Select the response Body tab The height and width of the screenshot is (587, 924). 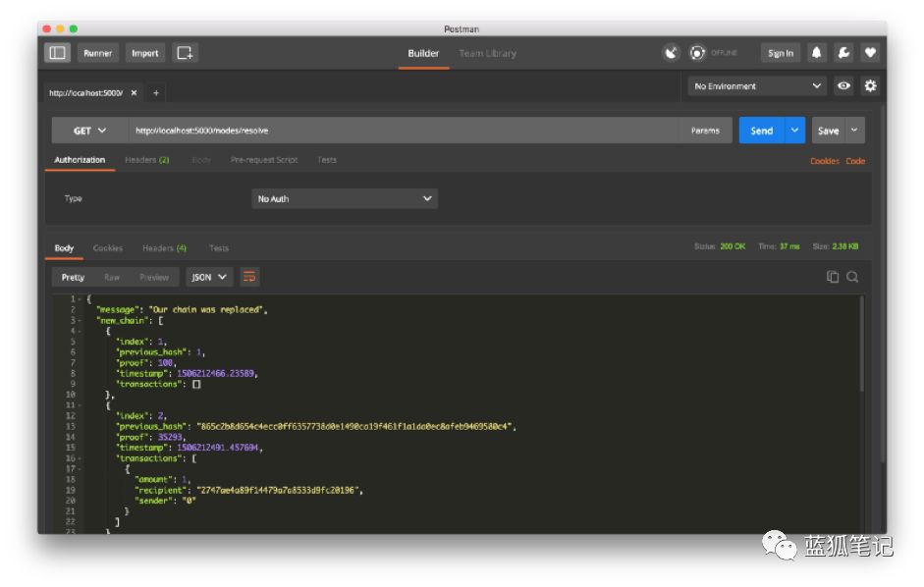(x=64, y=248)
